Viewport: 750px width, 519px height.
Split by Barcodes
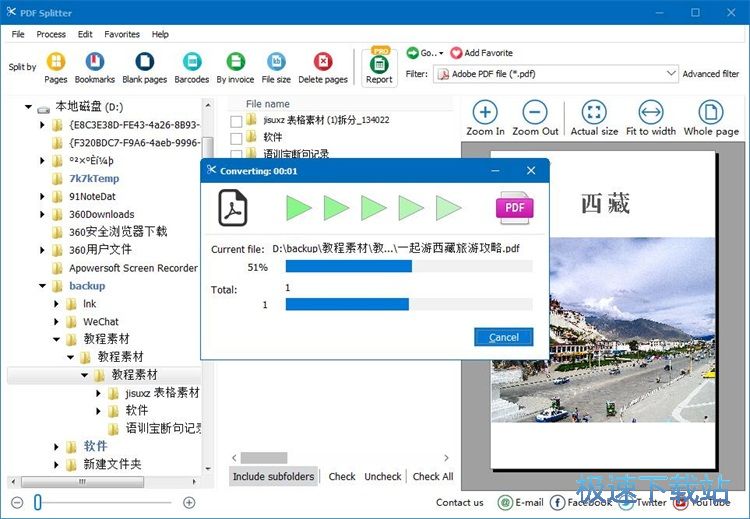point(192,62)
